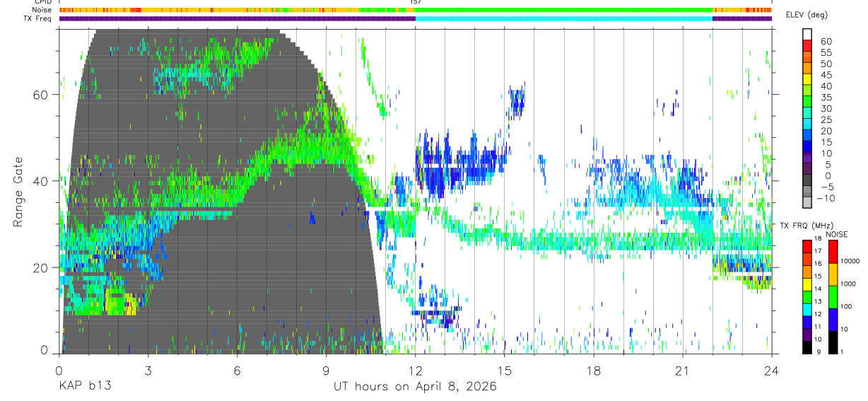Click the 'NOISE' legend title

tap(836, 234)
